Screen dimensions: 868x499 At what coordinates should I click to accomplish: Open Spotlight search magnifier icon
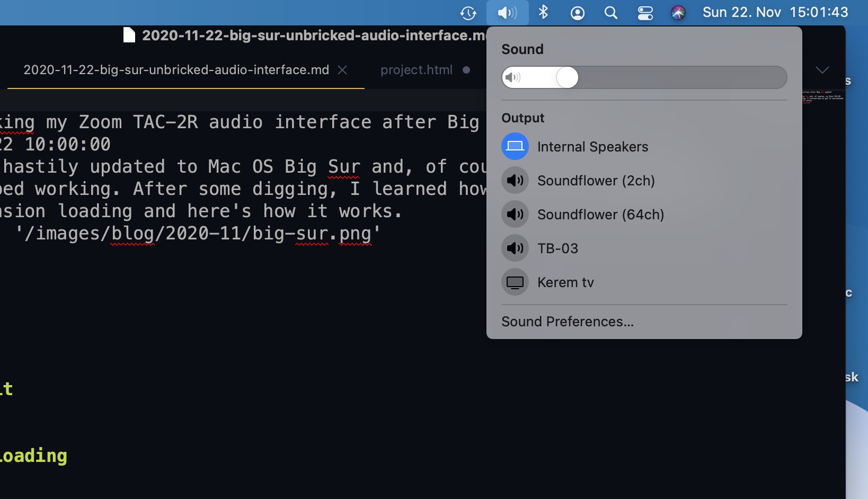tap(611, 13)
